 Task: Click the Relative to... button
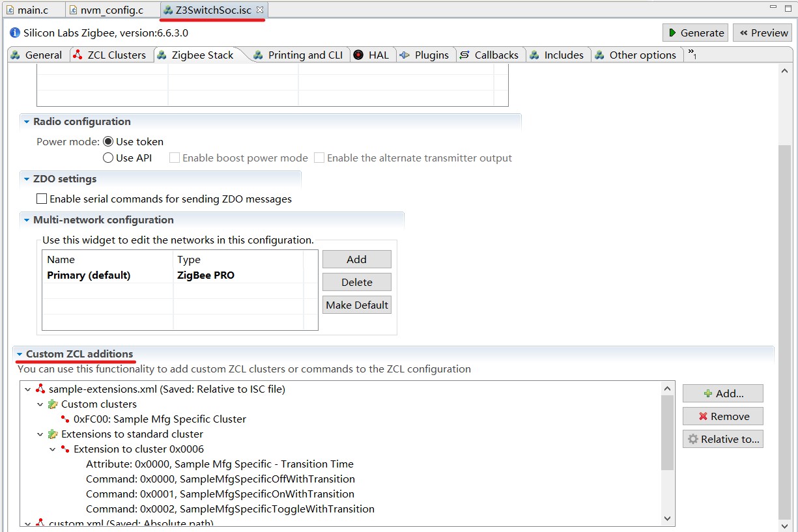722,439
